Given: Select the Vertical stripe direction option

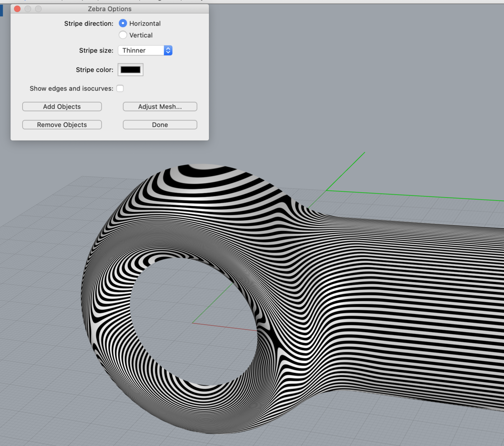Looking at the screenshot, I should click(122, 35).
